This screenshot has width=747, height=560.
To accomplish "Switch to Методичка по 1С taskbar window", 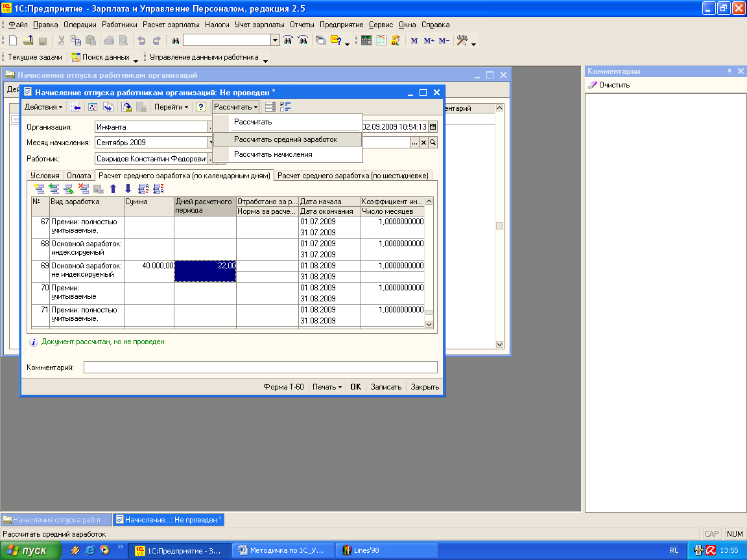I will [283, 550].
